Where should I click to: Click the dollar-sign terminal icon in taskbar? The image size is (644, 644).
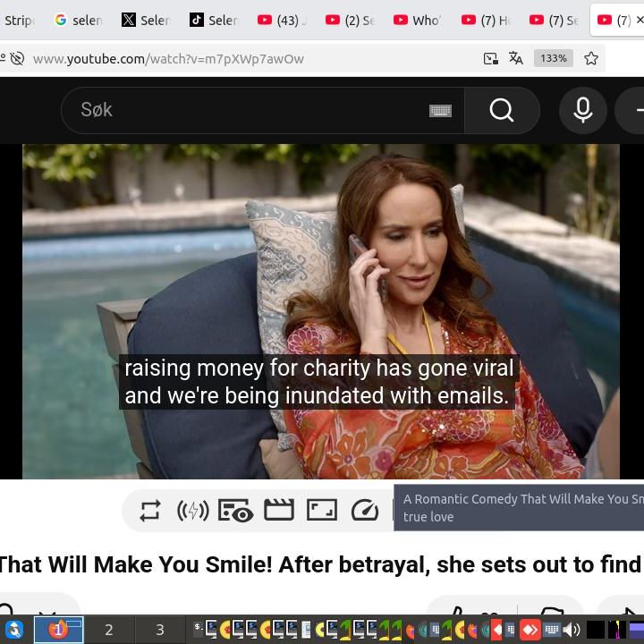click(199, 627)
